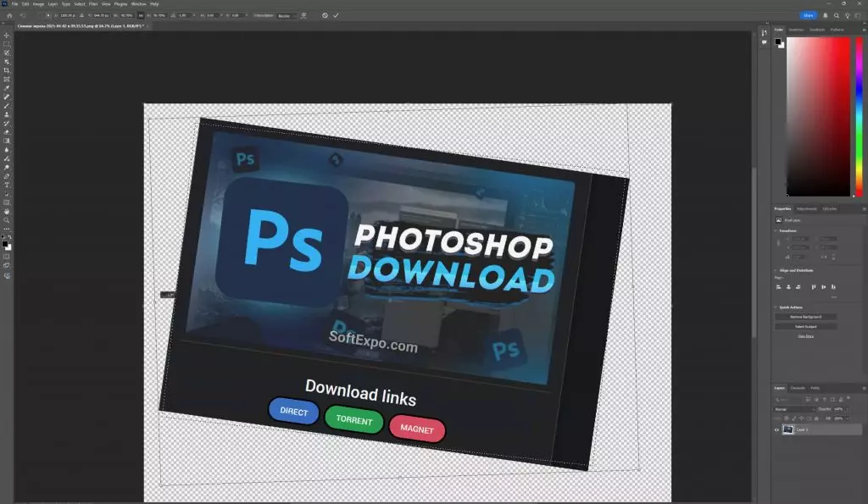
Task: Select the Lasso tool
Action: coord(7,53)
